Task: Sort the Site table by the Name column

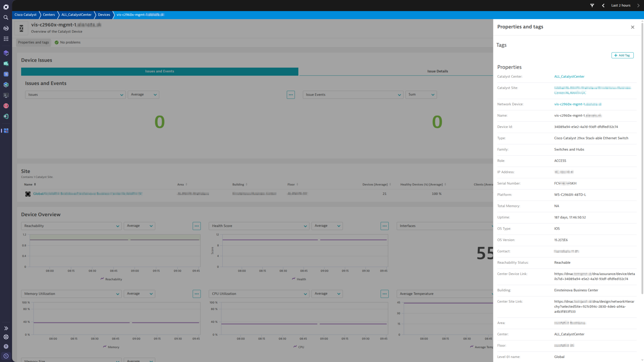Action: pyautogui.click(x=30, y=184)
